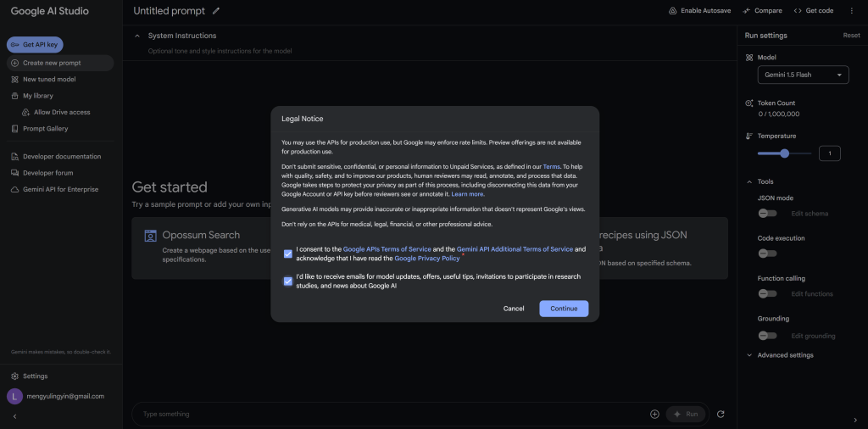Click the Enable Autosave drive icon

click(x=672, y=10)
